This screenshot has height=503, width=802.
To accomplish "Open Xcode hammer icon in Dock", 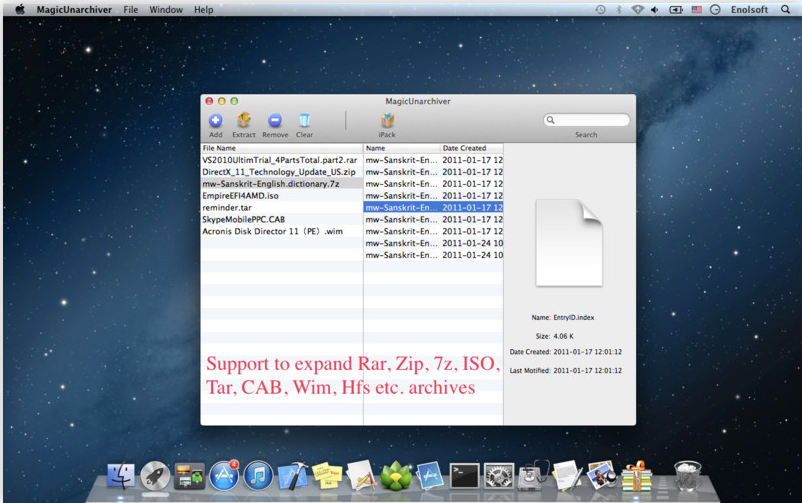I will point(293,476).
